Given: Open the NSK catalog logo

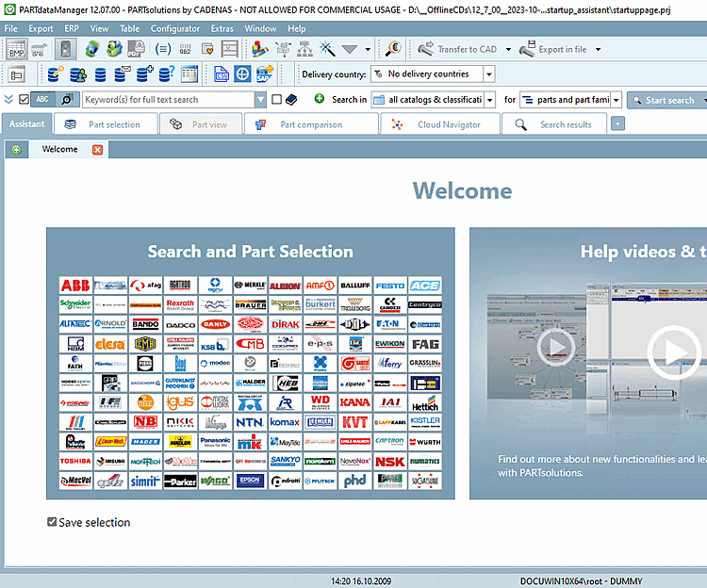Looking at the screenshot, I should (390, 461).
